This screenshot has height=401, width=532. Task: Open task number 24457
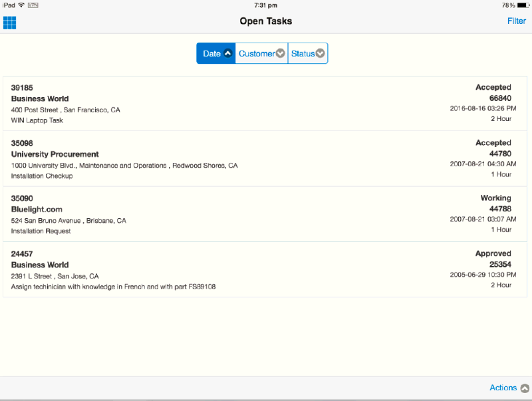tap(22, 254)
